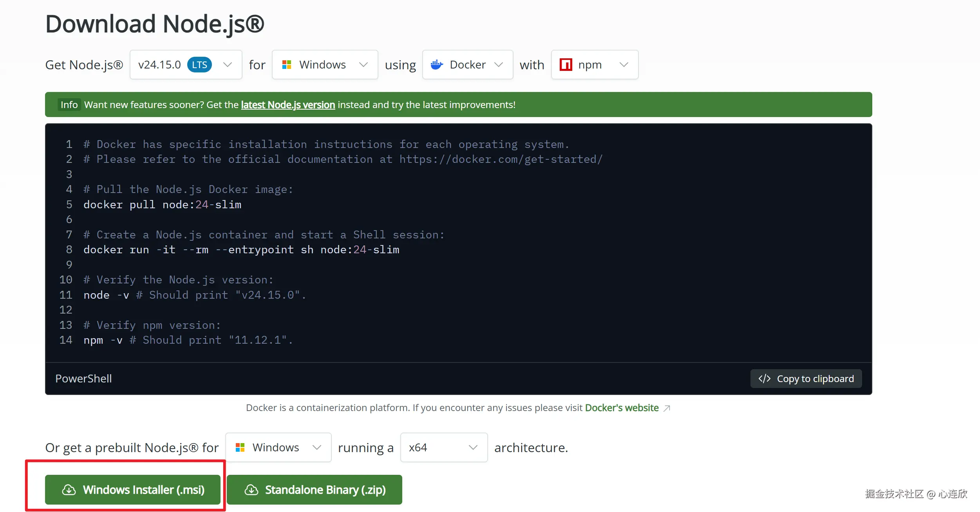This screenshot has height=512, width=980.
Task: Click the 'PowerShell' label below the code
Action: 83,379
